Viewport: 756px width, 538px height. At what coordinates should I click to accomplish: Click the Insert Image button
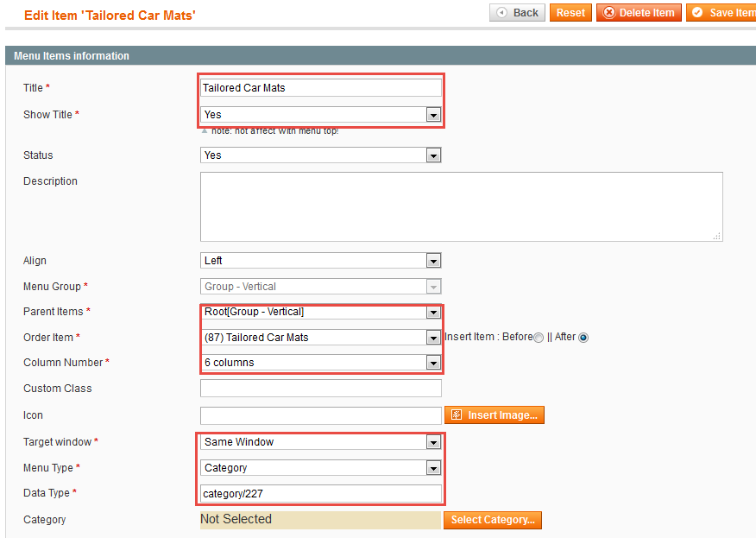pos(495,415)
